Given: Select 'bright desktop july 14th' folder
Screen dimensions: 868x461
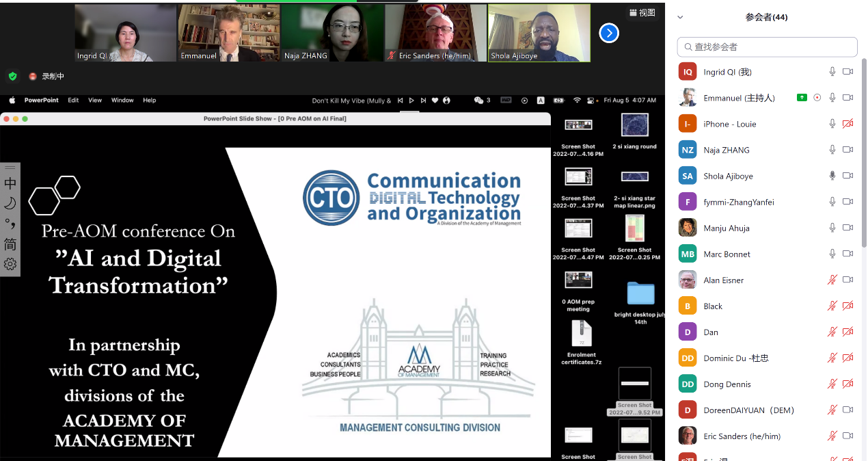Looking at the screenshot, I should 640,302.
